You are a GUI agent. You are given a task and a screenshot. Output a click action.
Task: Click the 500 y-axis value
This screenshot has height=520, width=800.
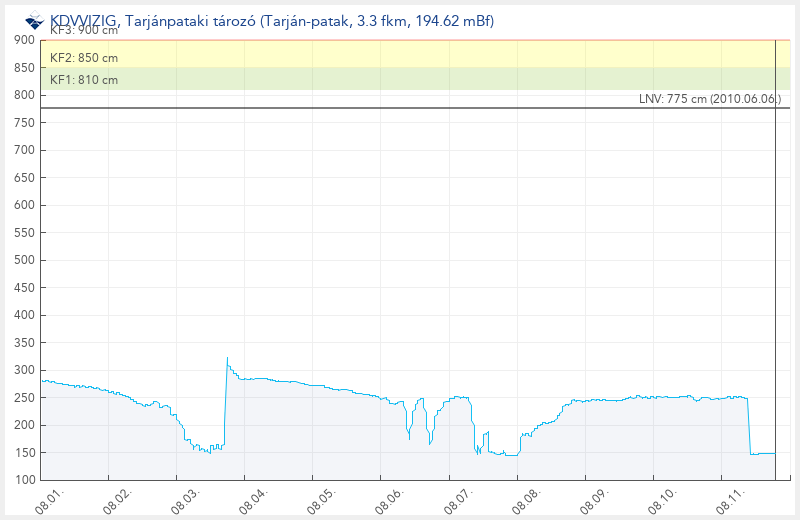(x=24, y=260)
